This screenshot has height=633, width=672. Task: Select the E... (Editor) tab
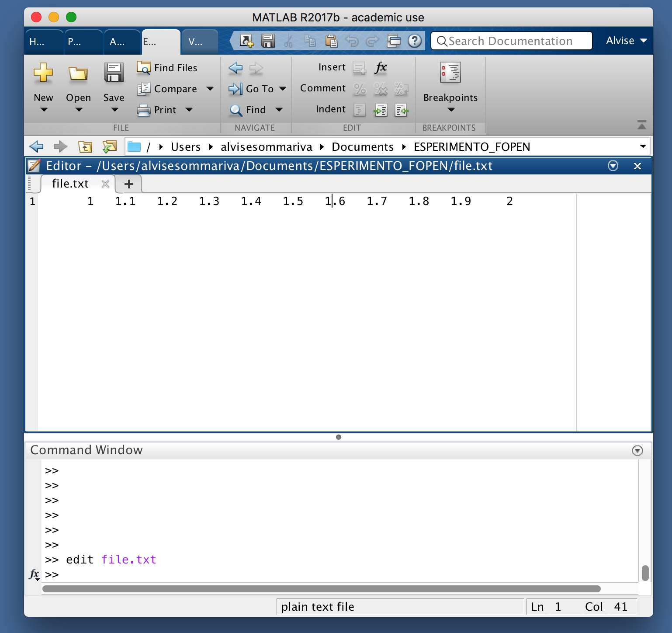[161, 42]
